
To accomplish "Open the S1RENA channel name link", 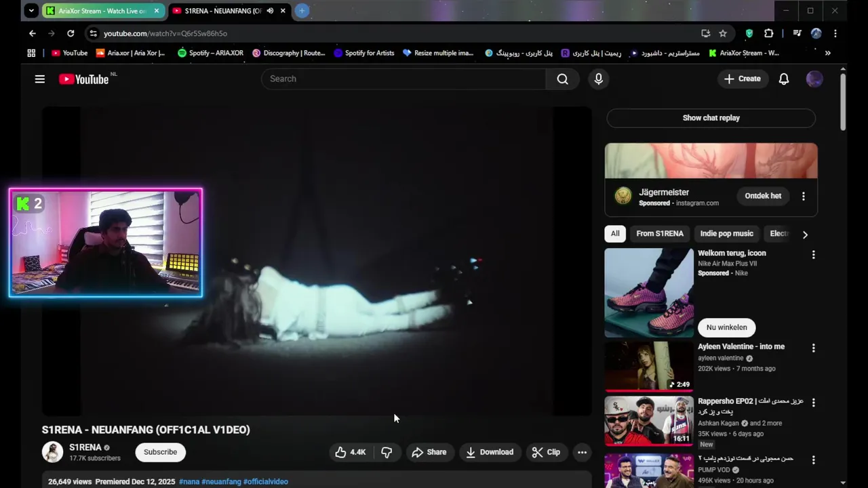I will [x=85, y=447].
